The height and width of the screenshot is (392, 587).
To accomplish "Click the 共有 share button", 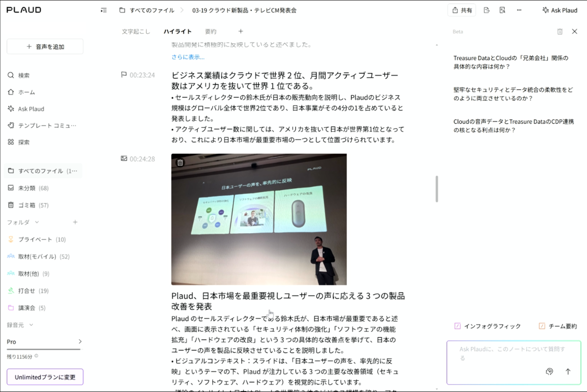I will [x=461, y=10].
